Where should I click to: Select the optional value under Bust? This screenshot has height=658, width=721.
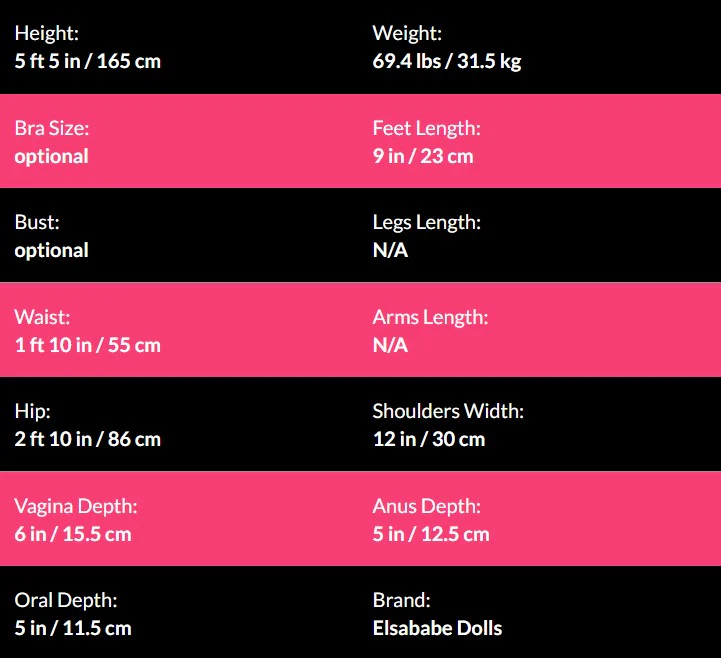(51, 250)
